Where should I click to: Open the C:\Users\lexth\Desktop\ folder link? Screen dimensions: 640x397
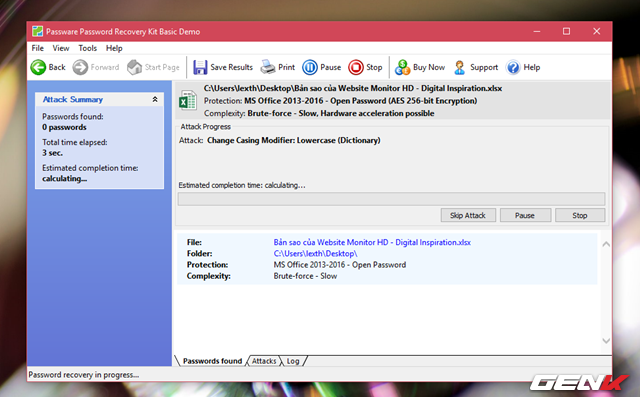pos(316,254)
